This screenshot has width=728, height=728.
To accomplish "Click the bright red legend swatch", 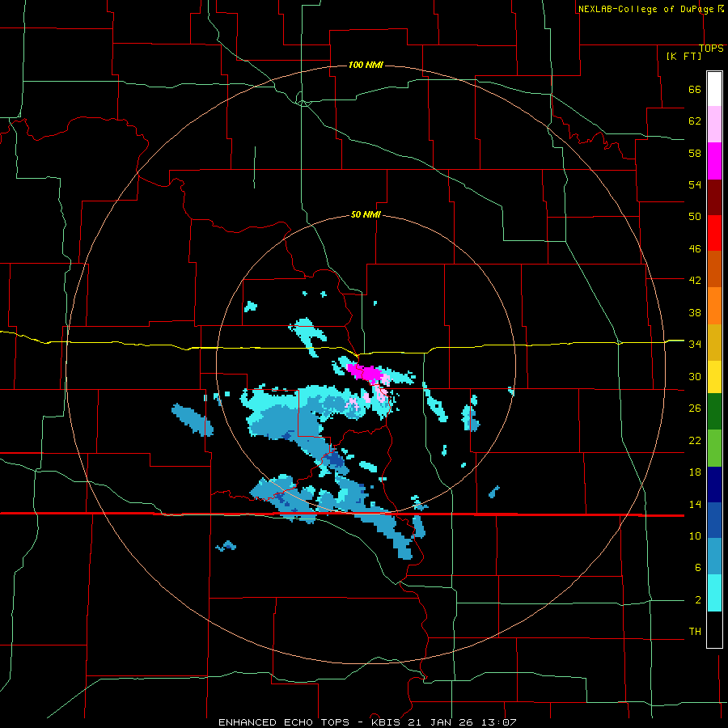I will pyautogui.click(x=714, y=234).
